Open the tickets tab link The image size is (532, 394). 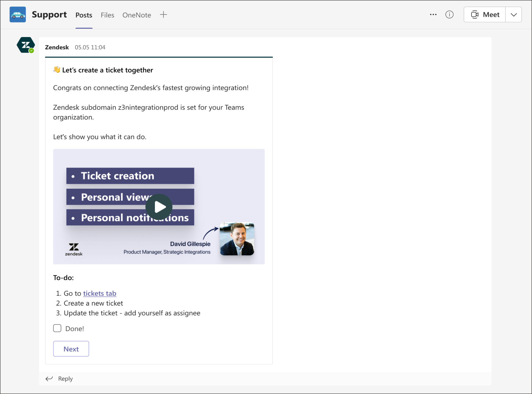coord(100,293)
